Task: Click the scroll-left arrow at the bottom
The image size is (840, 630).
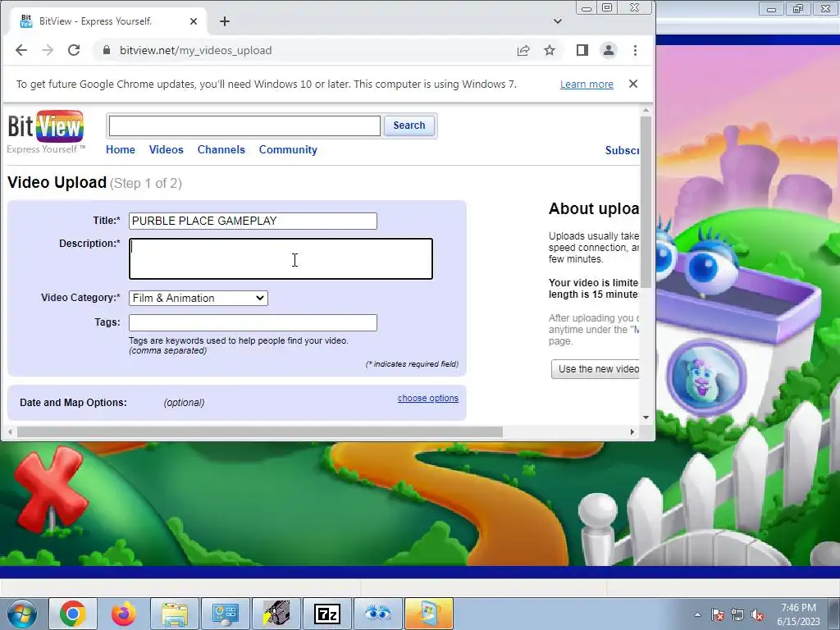Action: [x=10, y=431]
